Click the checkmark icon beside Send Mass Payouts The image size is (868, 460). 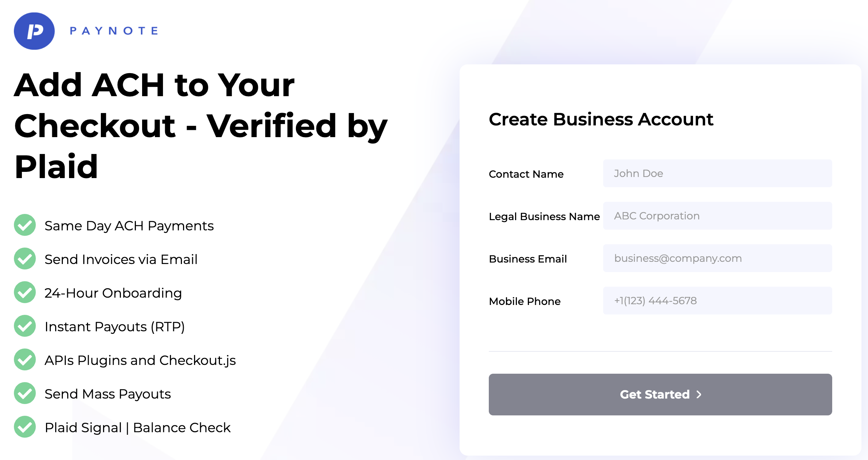click(x=25, y=393)
